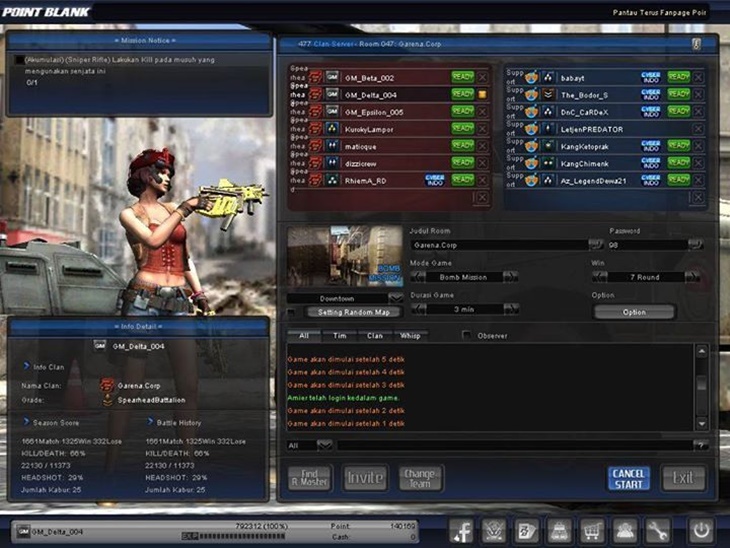Click clan emblem beside LetjenPREDATOR
The image size is (730, 548).
531,129
